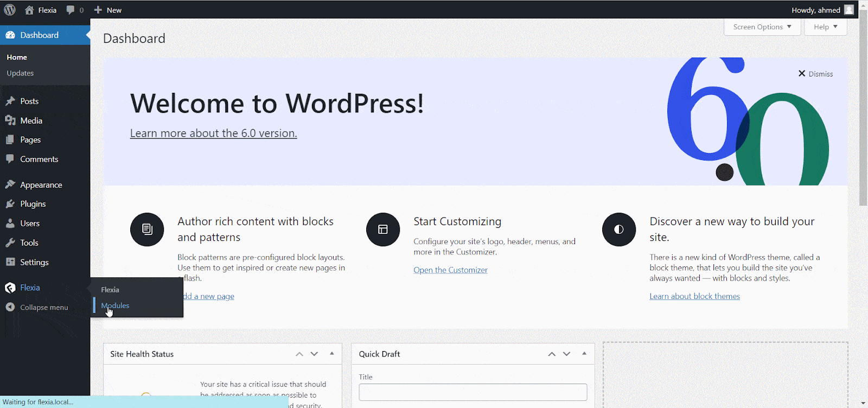Image resolution: width=868 pixels, height=408 pixels.
Task: Open the Customizer link
Action: pyautogui.click(x=450, y=270)
